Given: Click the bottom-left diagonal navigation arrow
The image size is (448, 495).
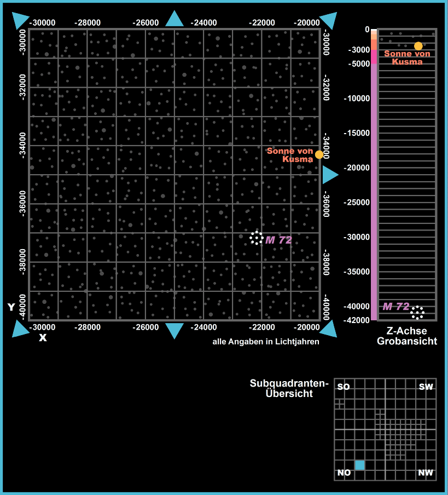Looking at the screenshot, I should (20, 329).
